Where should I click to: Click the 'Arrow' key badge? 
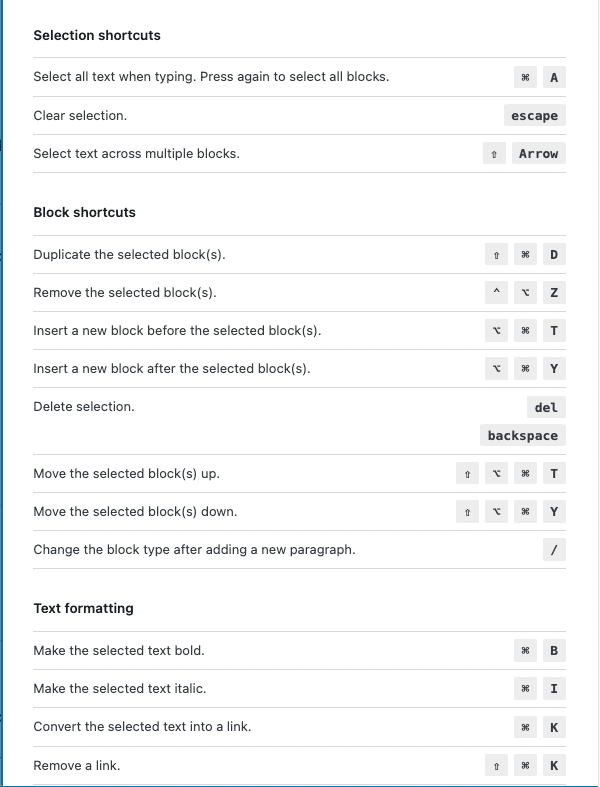(539, 154)
